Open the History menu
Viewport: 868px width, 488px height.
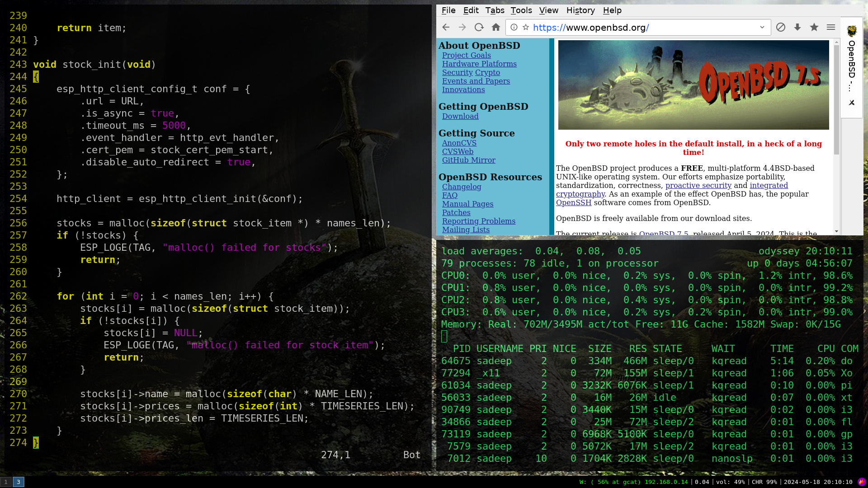pos(580,10)
